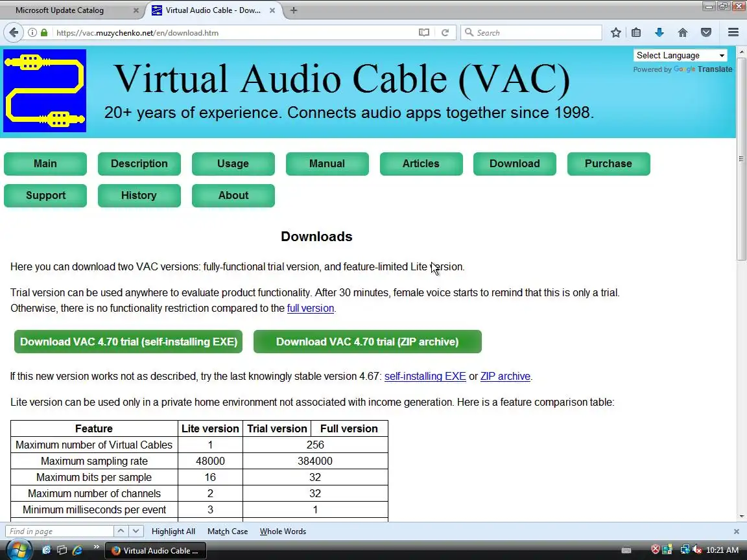The height and width of the screenshot is (560, 747).
Task: Save page to Pocket icon
Action: click(706, 32)
